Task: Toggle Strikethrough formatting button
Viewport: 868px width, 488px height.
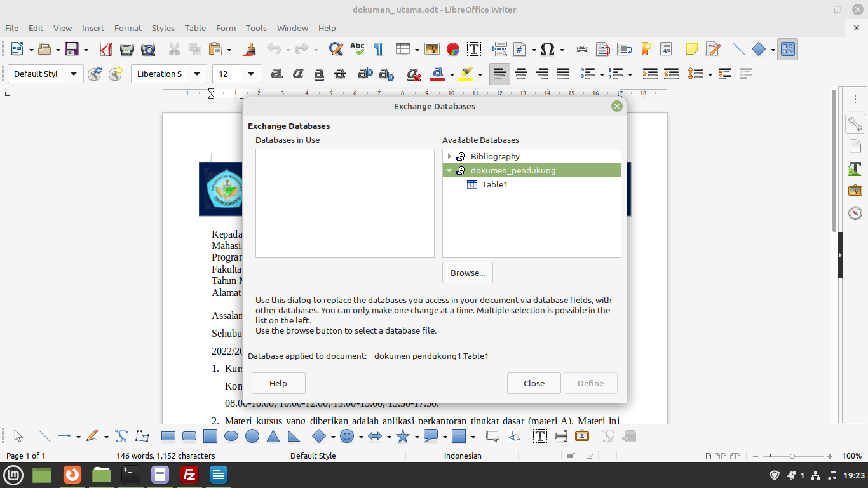Action: point(339,74)
